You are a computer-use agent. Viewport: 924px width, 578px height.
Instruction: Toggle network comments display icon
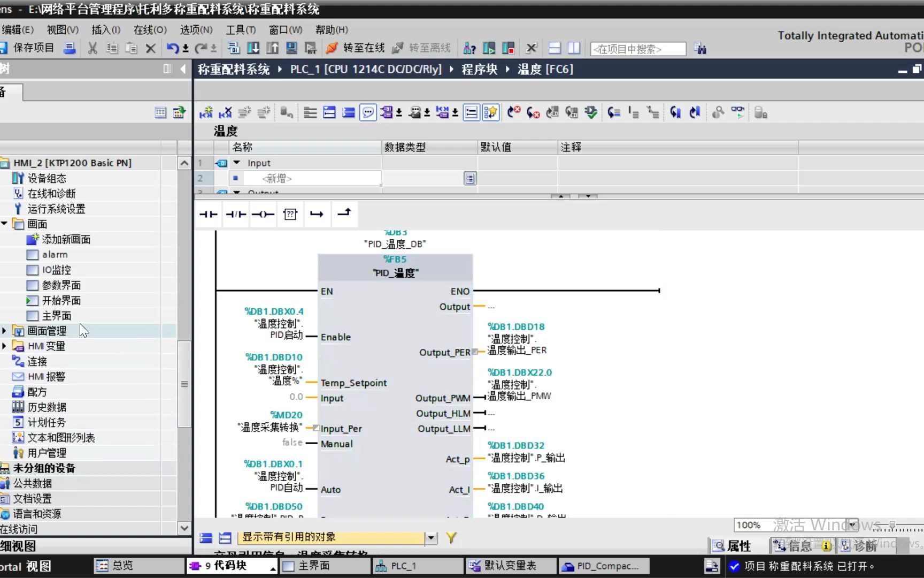tap(368, 112)
